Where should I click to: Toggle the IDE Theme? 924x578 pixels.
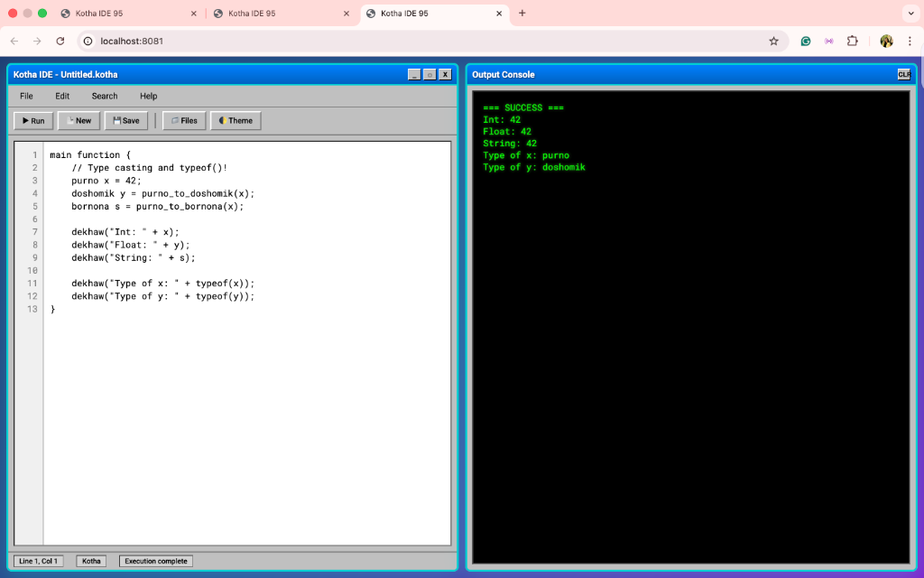[236, 119]
